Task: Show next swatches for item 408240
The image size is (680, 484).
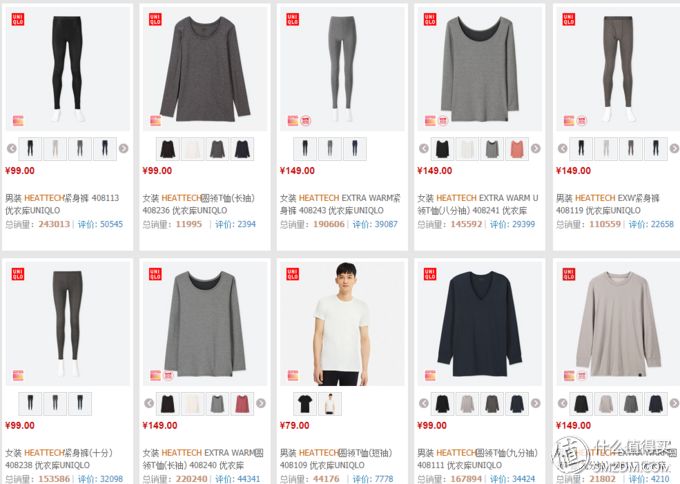Action: (261, 403)
